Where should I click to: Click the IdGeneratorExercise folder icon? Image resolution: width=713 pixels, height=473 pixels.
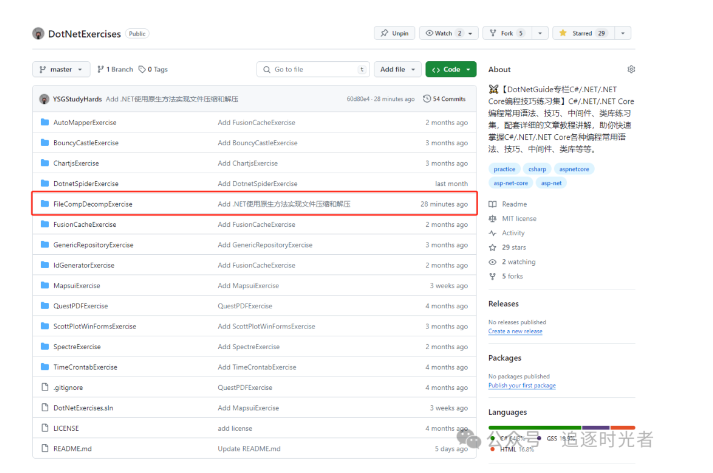(x=45, y=265)
